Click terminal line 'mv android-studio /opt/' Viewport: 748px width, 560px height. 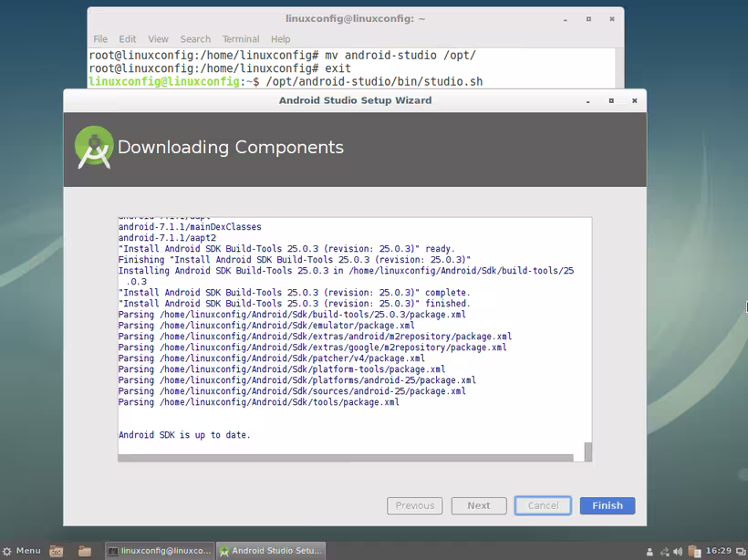click(x=400, y=56)
